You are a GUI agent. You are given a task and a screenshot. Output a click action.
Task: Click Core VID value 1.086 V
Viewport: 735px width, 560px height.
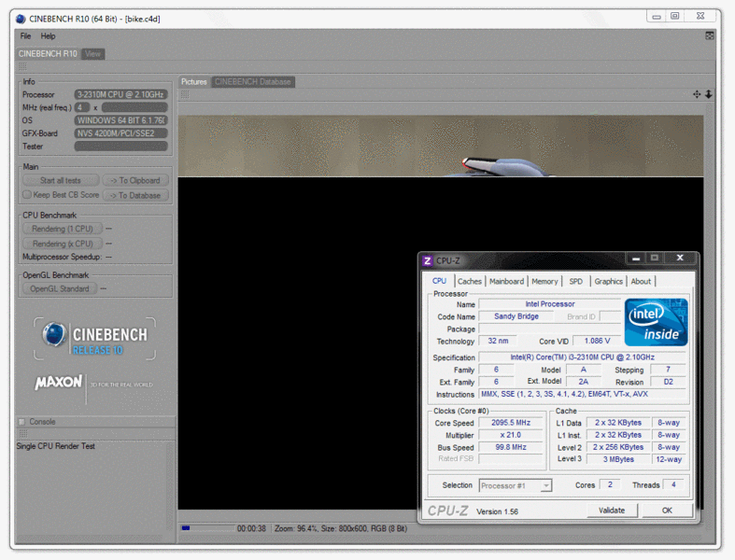click(x=597, y=341)
